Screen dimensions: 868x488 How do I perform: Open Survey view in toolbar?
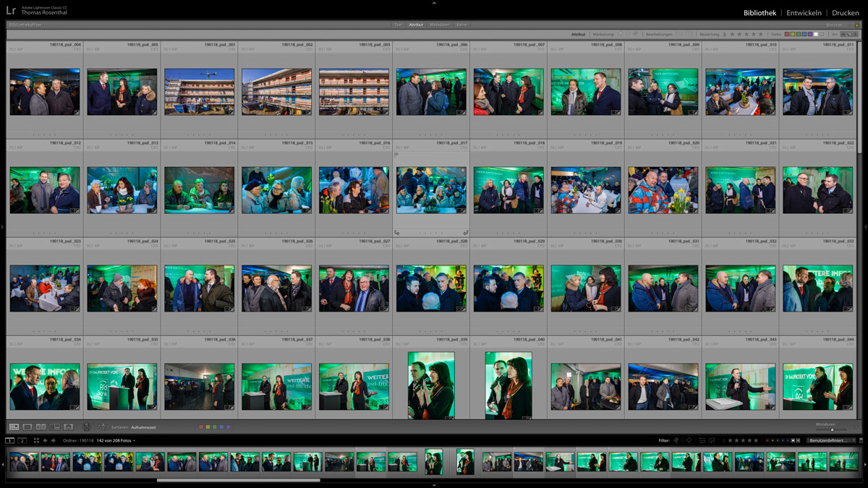pos(55,427)
